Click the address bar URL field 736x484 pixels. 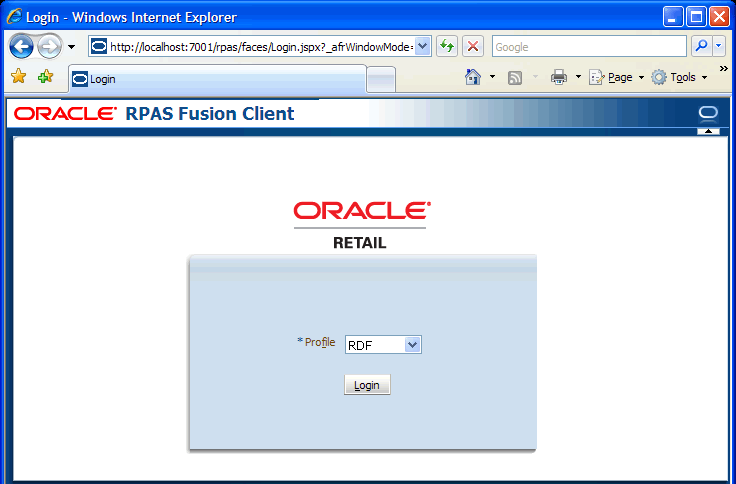click(261, 47)
